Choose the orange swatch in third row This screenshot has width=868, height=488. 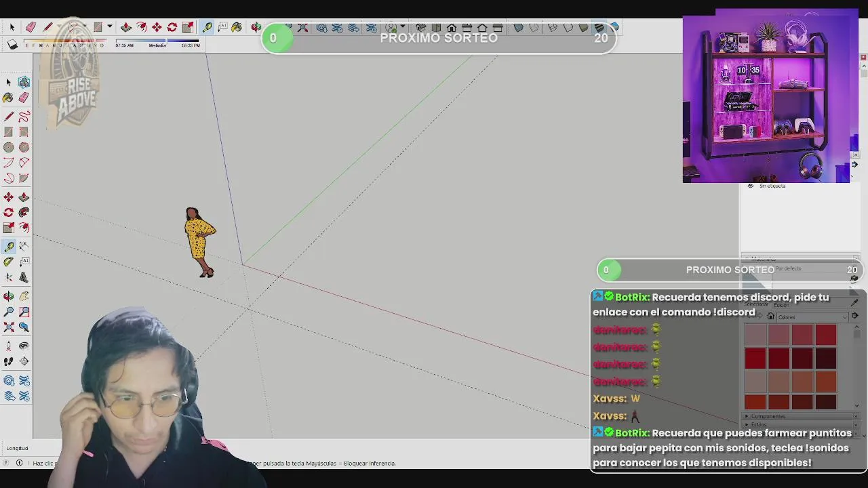[x=826, y=381]
